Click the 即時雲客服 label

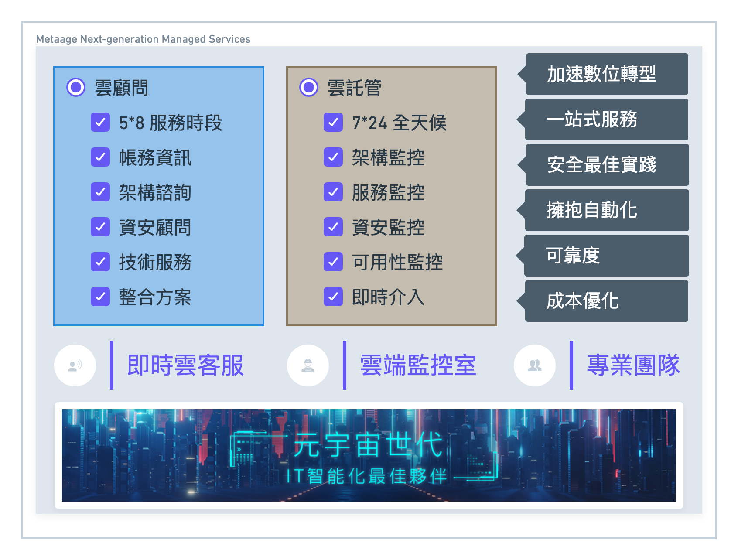185,364
